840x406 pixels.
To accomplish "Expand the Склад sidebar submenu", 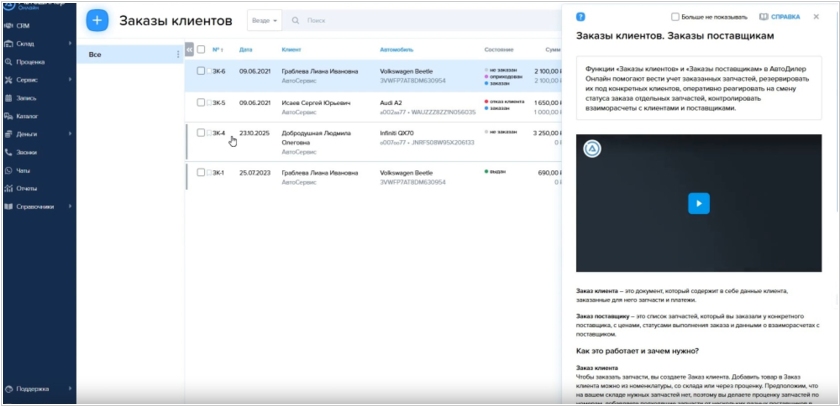I will [69, 44].
